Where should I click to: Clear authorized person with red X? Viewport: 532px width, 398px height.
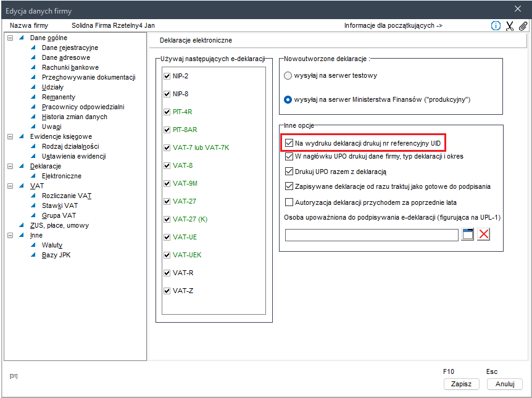[x=483, y=234]
